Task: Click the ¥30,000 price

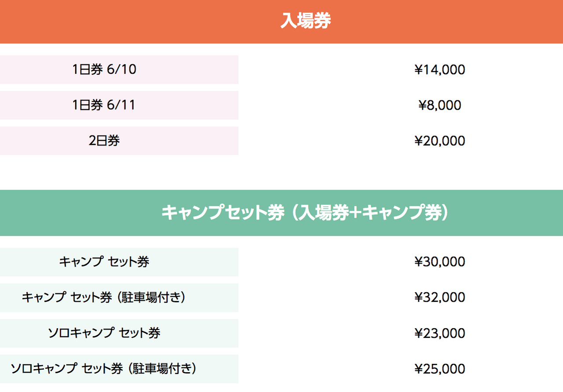Action: 440,262
